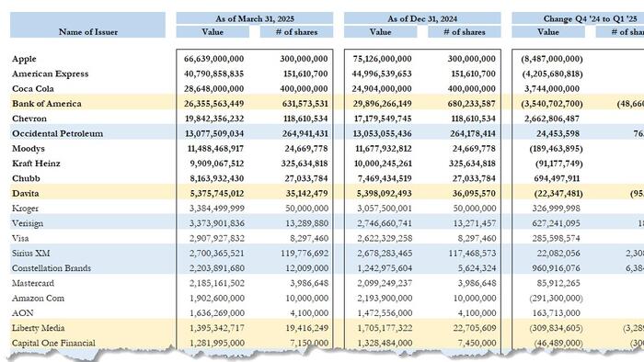Click # of shares header under March 2025
Image resolution: width=644 pixels, height=362 pixels.
(296, 32)
